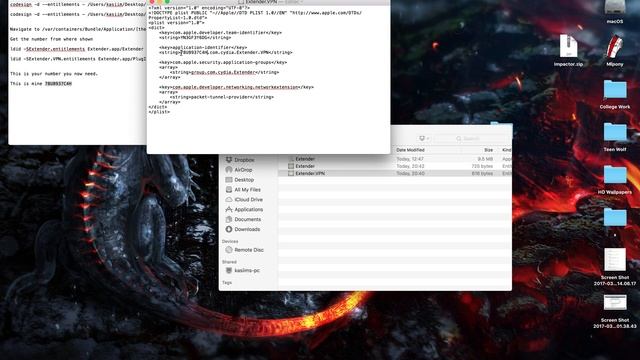Click the team-identifier key line in the plist

(x=220, y=32)
